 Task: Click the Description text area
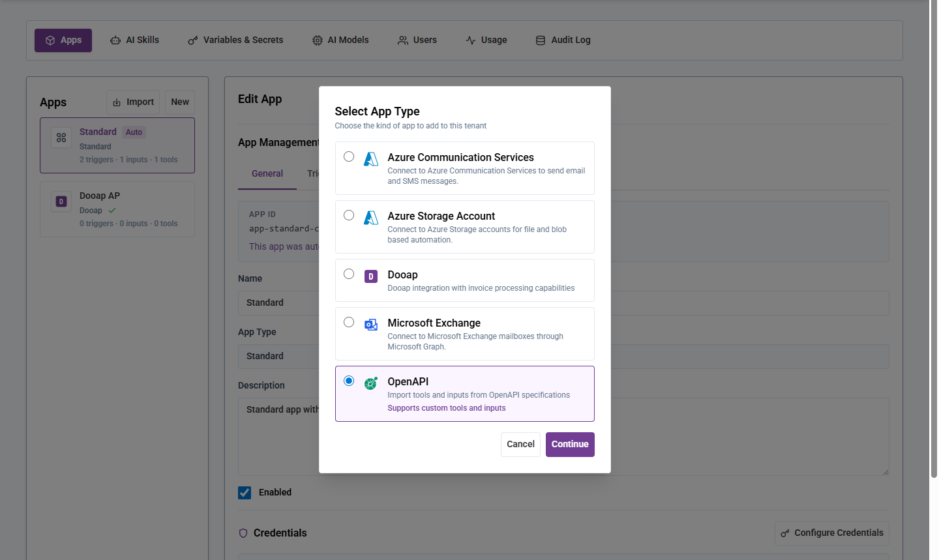click(x=563, y=437)
